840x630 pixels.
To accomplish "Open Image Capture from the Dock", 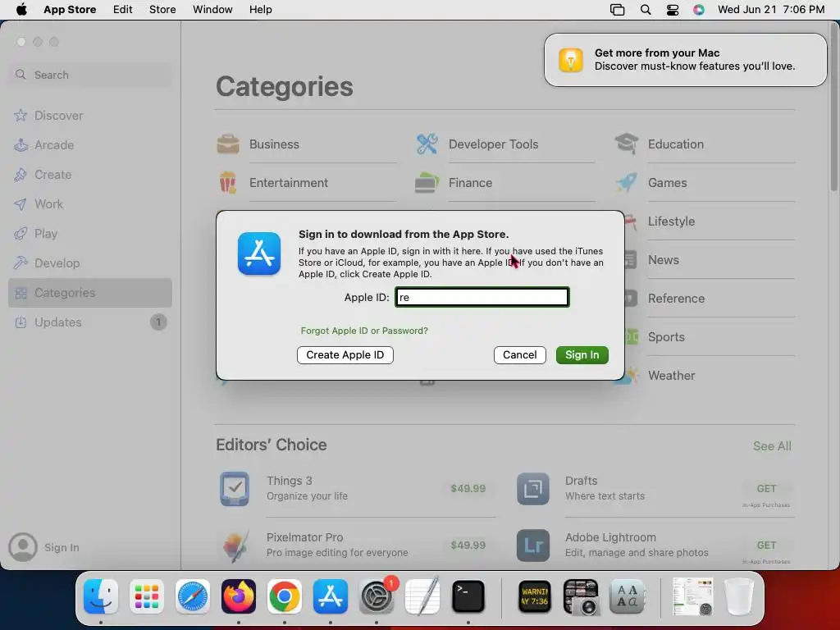I will pyautogui.click(x=581, y=596).
